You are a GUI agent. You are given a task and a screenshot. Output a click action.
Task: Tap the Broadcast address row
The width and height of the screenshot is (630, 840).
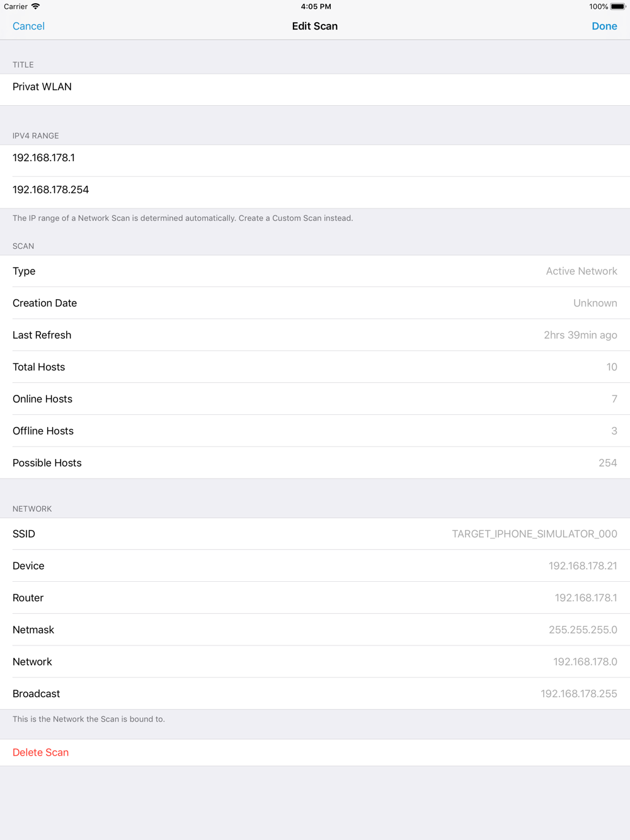315,694
